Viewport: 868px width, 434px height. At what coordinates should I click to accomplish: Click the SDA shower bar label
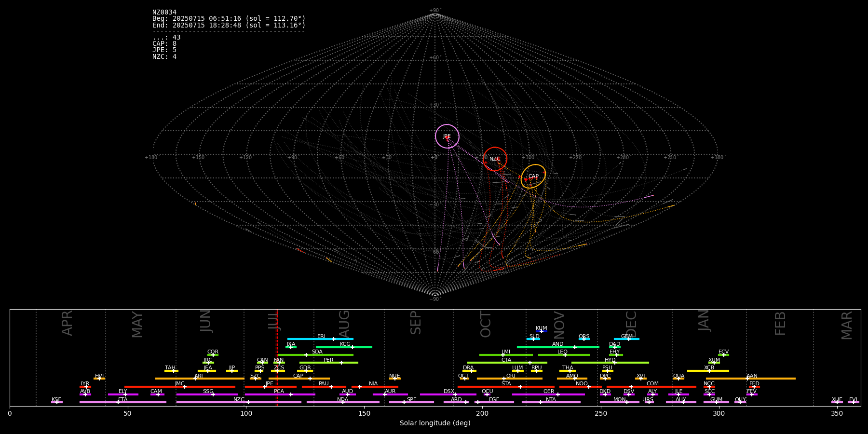pyautogui.click(x=317, y=352)
